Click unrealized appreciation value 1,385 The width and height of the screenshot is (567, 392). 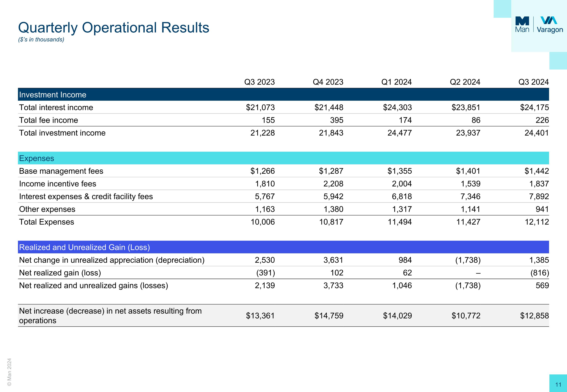pos(539,260)
